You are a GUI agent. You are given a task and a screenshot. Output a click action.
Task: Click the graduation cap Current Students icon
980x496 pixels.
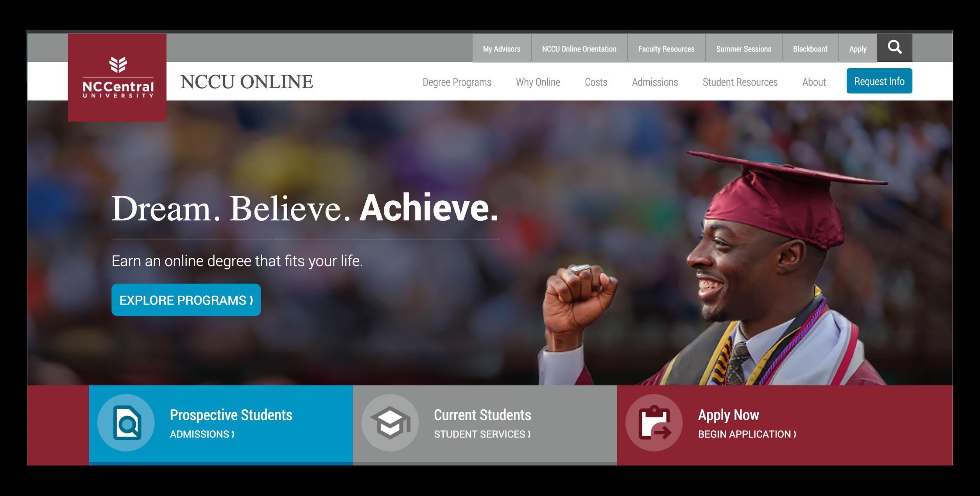coord(390,423)
